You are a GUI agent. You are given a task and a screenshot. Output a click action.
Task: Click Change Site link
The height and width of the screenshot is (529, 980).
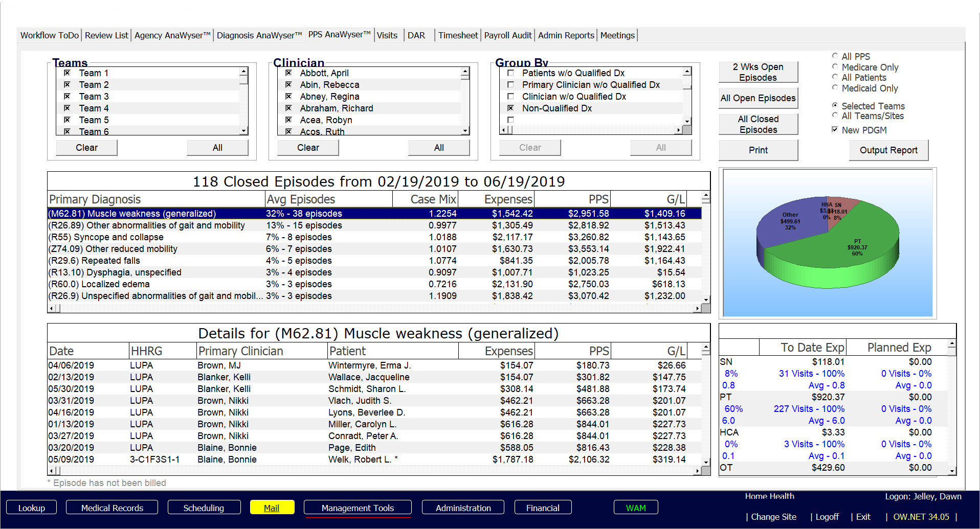click(773, 517)
